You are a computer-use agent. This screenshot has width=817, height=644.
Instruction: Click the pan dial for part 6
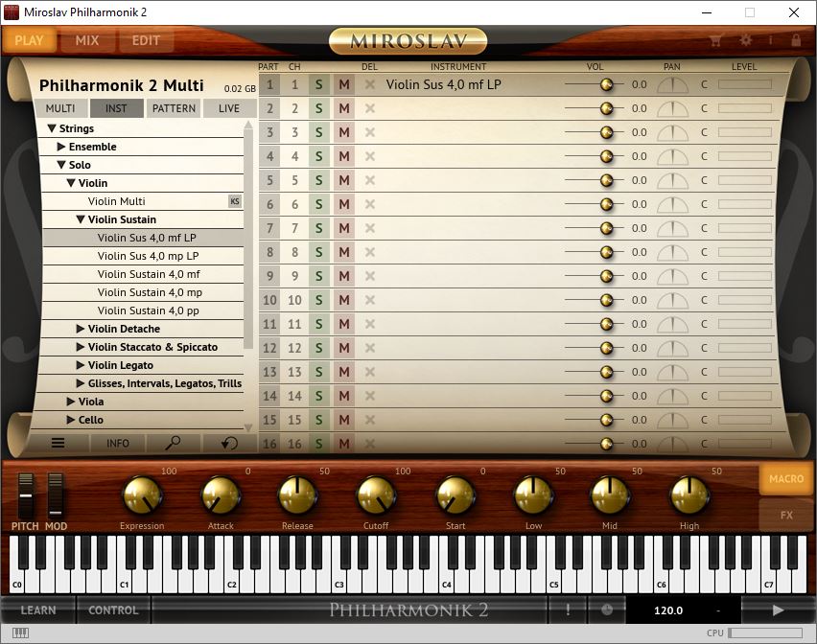coord(672,204)
